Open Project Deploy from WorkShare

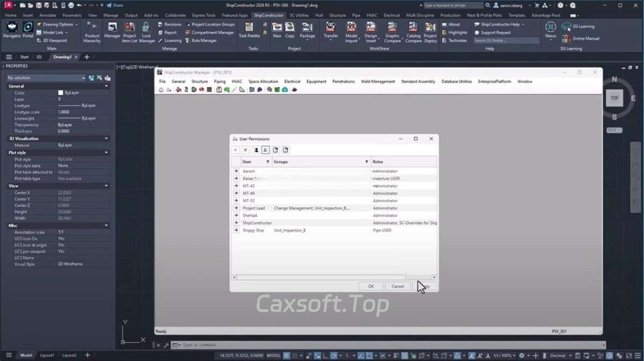[430, 32]
